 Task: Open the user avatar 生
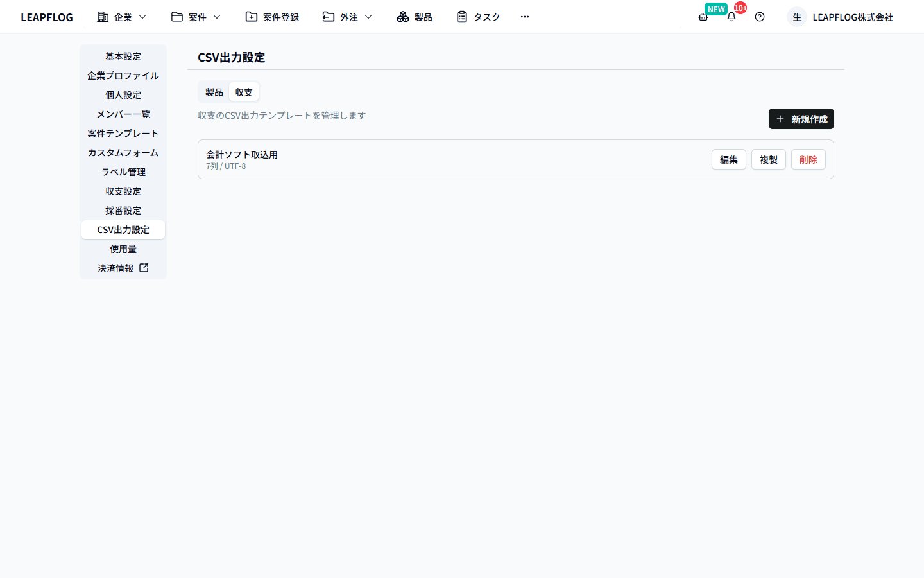pos(797,17)
